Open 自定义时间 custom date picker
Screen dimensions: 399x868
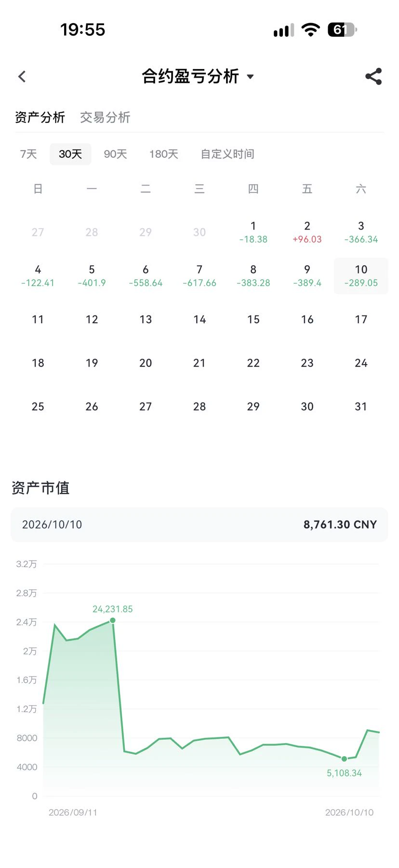(227, 154)
